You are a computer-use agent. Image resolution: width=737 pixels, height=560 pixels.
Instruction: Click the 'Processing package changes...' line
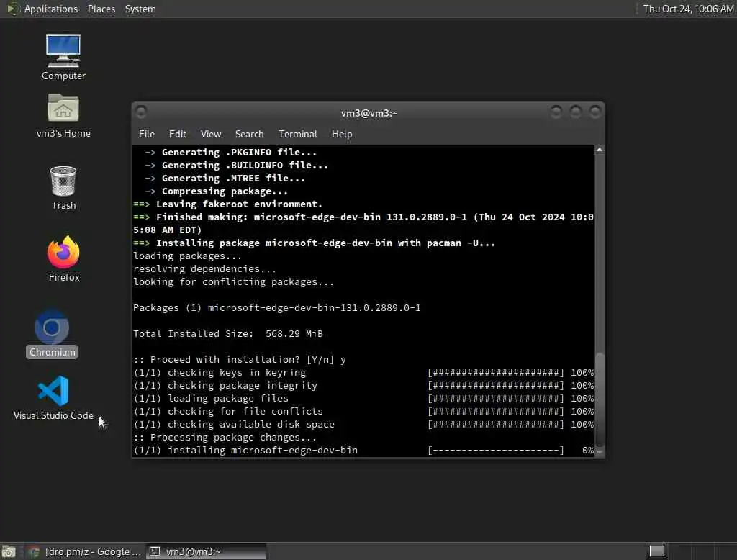click(225, 438)
